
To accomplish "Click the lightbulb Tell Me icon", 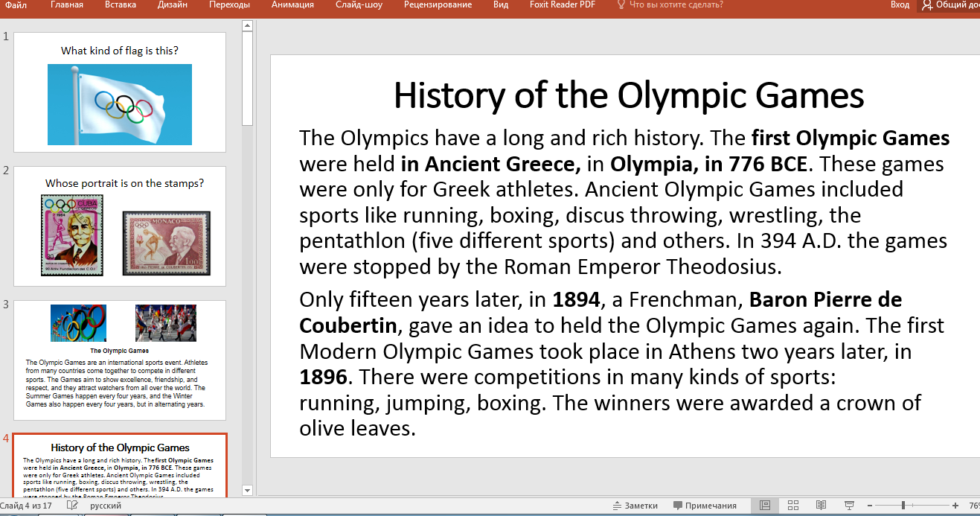I will click(x=621, y=5).
